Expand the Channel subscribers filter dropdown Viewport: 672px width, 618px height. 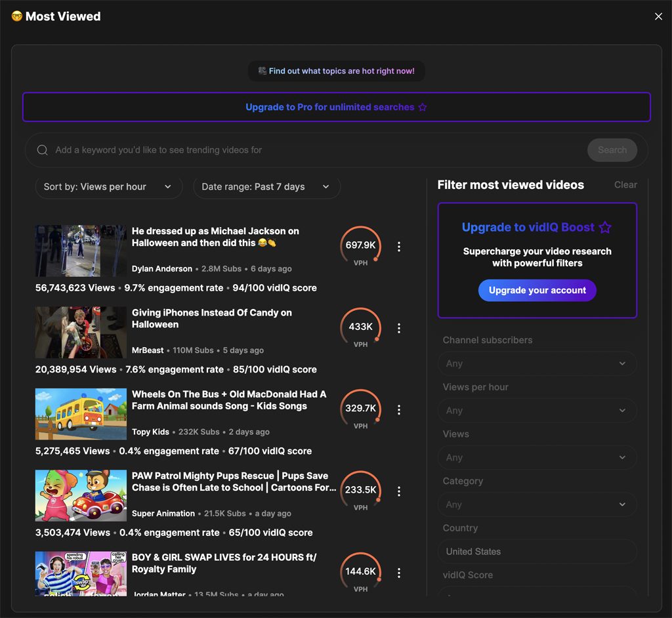(537, 363)
